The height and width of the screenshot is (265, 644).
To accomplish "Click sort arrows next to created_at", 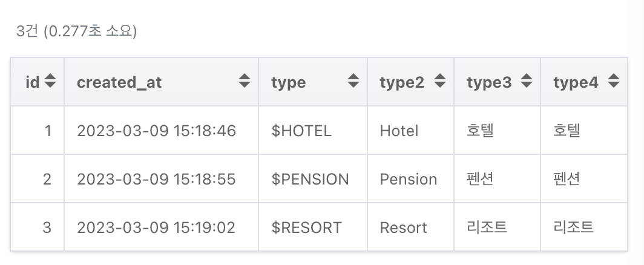I will [244, 82].
